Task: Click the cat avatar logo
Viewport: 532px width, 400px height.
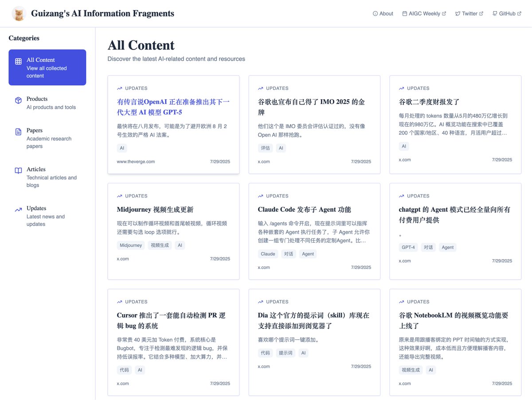Action: click(19, 14)
